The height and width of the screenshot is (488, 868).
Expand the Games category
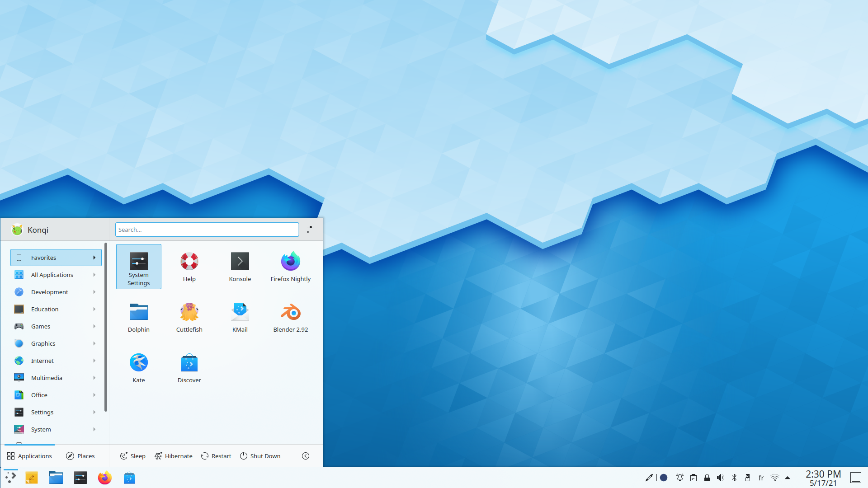(x=54, y=326)
